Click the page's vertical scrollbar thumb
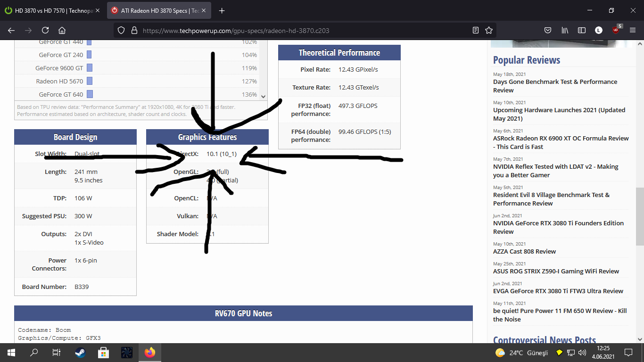Image resolution: width=644 pixels, height=362 pixels. (640, 216)
